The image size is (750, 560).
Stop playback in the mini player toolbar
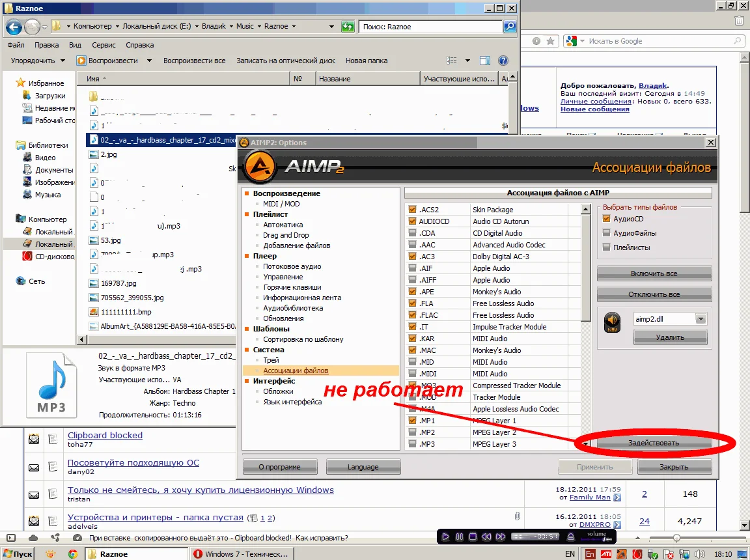[x=473, y=537]
